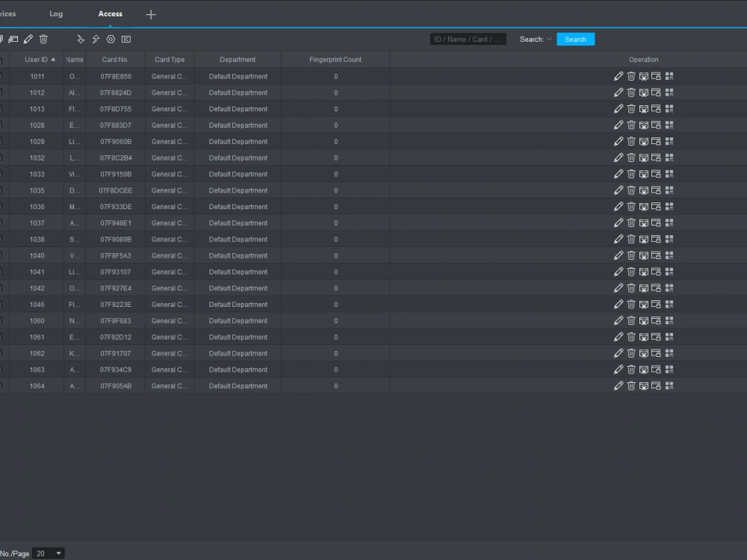Show the QR code icon for user 1029

tap(669, 141)
